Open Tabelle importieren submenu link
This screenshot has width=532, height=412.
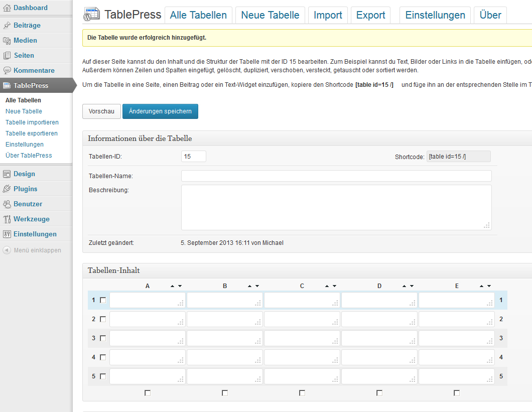tap(32, 122)
